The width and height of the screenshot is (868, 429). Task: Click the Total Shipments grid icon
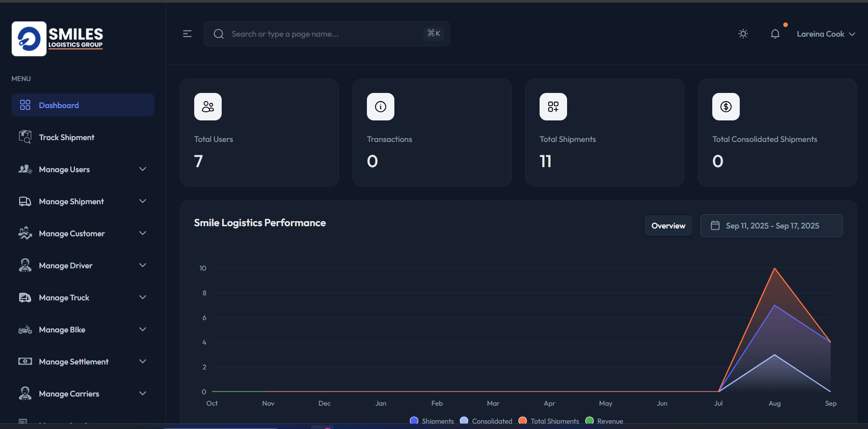553,107
